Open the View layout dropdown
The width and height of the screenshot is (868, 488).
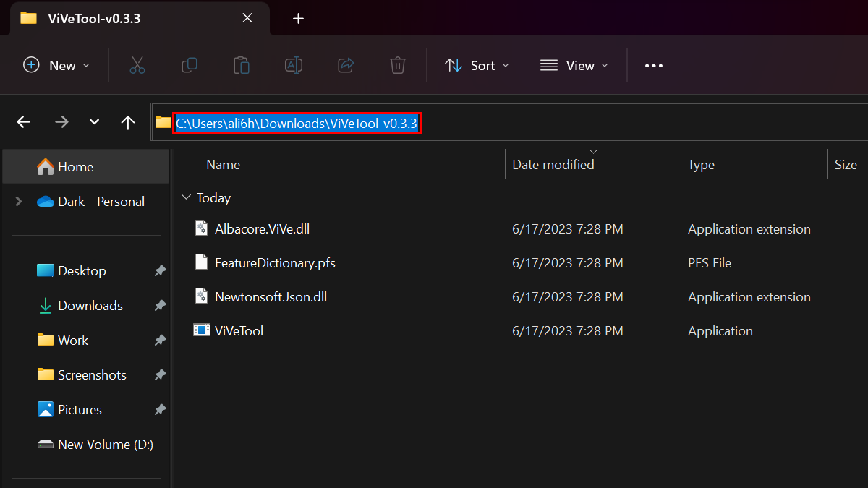574,65
